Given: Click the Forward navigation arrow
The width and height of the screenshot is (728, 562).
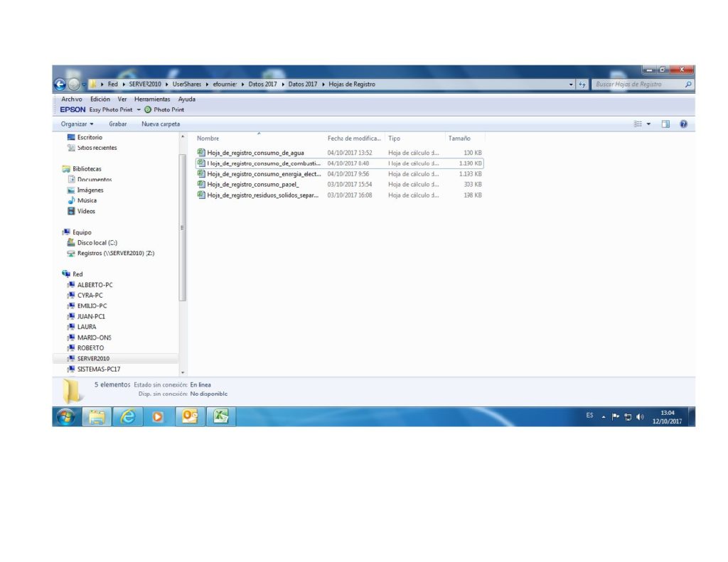Looking at the screenshot, I should pos(74,84).
